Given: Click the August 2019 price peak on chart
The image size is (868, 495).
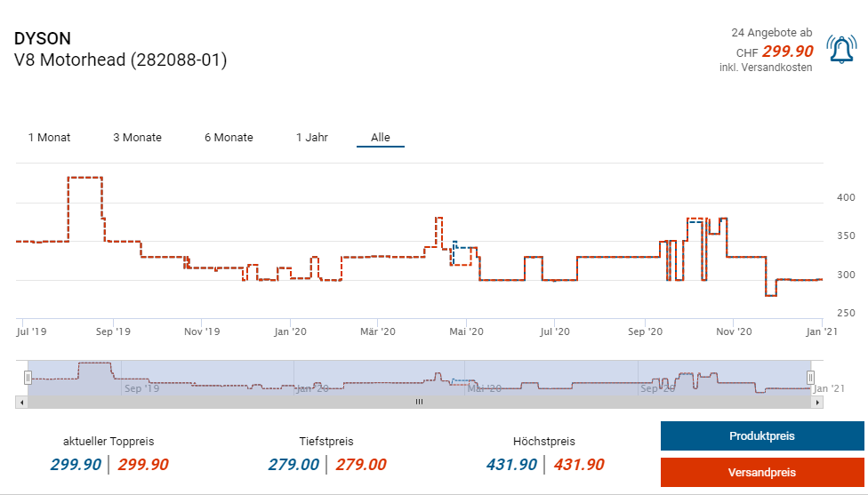Looking at the screenshot, I should click(x=85, y=178).
